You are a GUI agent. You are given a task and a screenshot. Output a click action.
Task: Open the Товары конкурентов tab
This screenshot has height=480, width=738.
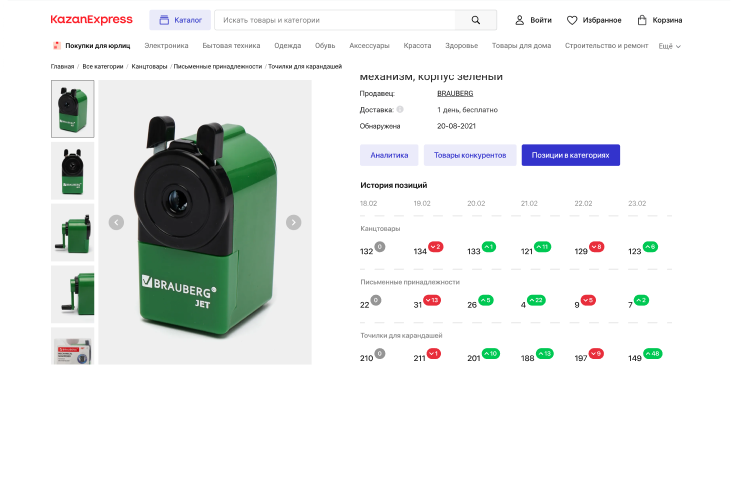click(x=470, y=155)
